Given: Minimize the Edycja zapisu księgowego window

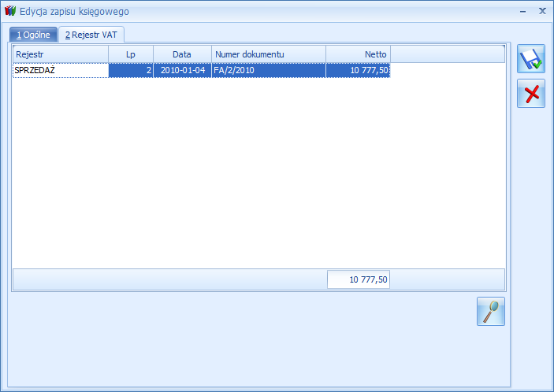Looking at the screenshot, I should coord(523,11).
